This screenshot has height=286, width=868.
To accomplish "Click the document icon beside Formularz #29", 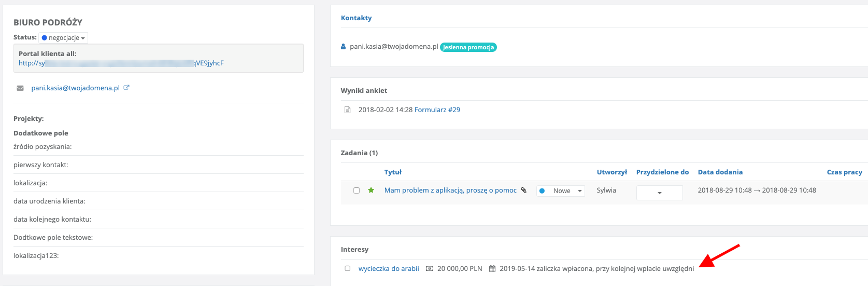I will (x=348, y=110).
